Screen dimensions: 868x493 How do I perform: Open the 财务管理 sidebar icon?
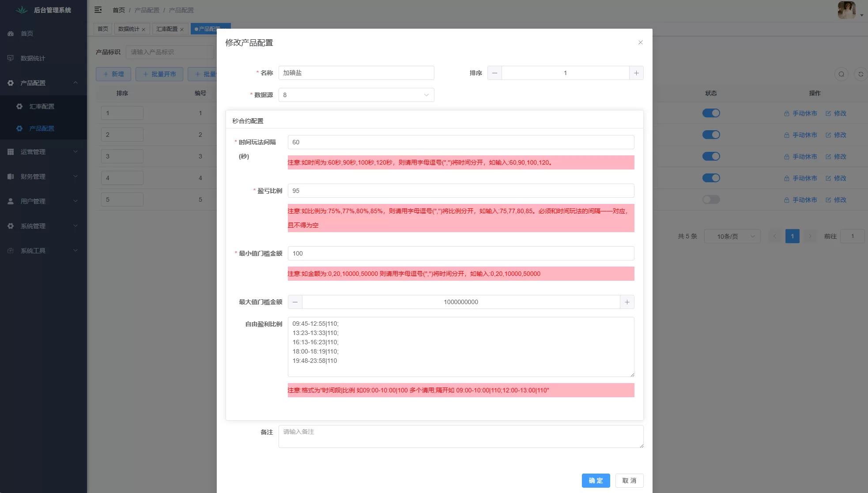(x=11, y=176)
